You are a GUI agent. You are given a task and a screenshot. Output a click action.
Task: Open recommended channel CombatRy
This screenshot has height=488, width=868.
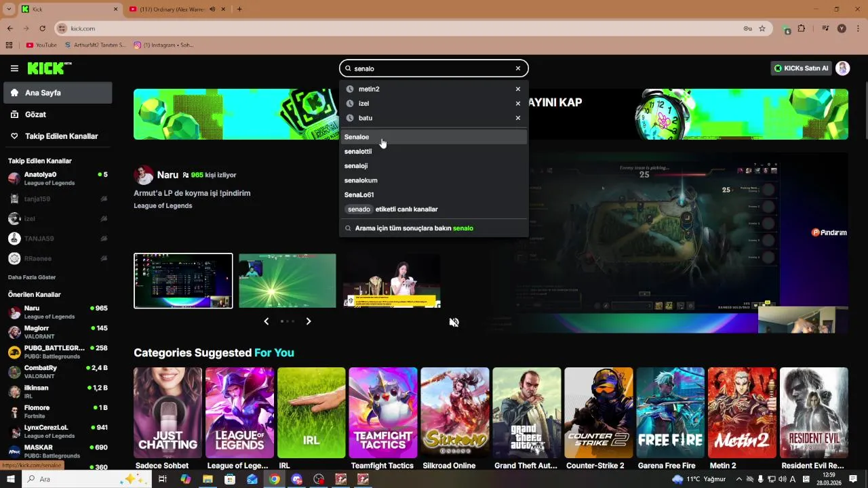[x=58, y=371]
